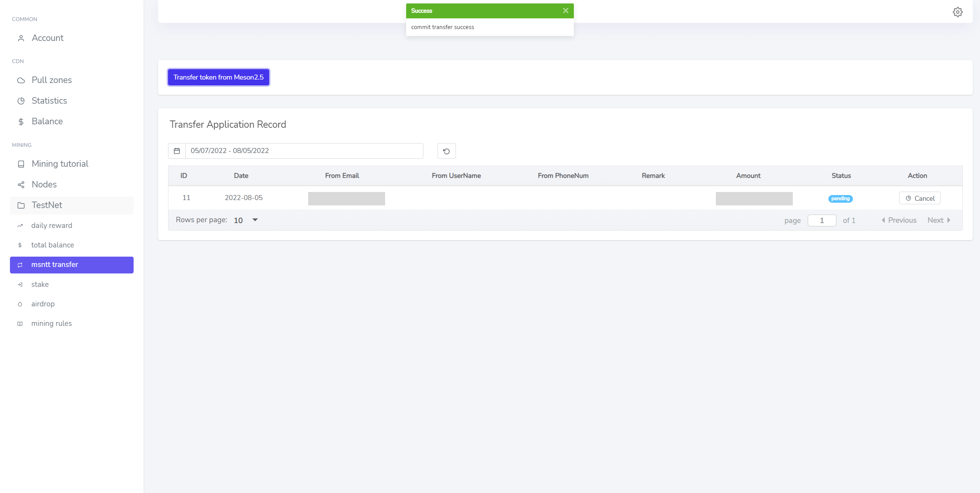Open airdrop submenu item
Screen dimensions: 980x493
click(x=72, y=304)
